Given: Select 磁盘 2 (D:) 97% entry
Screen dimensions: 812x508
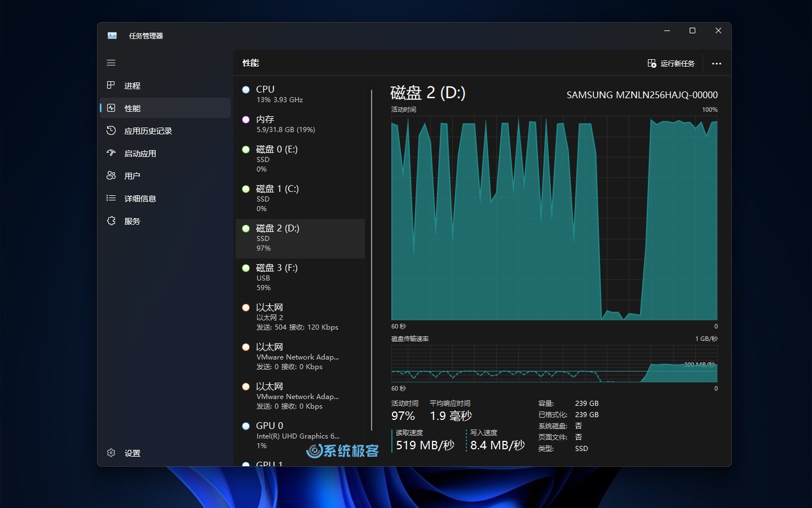Looking at the screenshot, I should tap(300, 239).
